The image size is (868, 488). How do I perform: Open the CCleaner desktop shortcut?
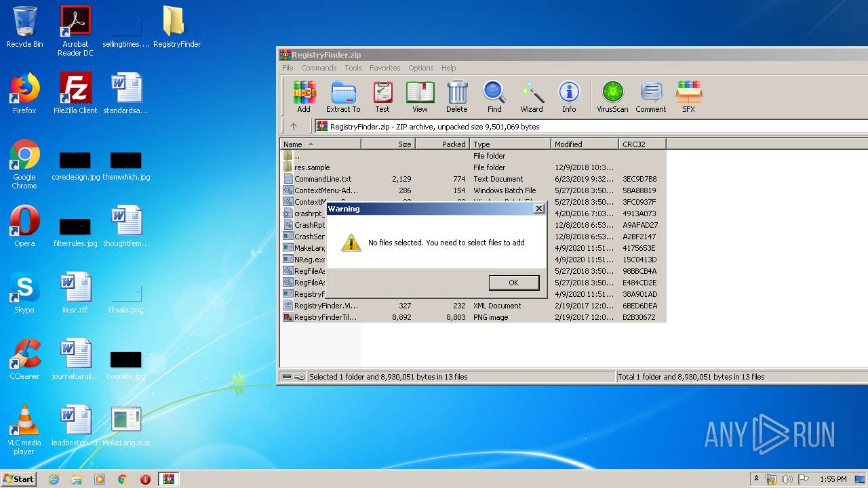24,359
